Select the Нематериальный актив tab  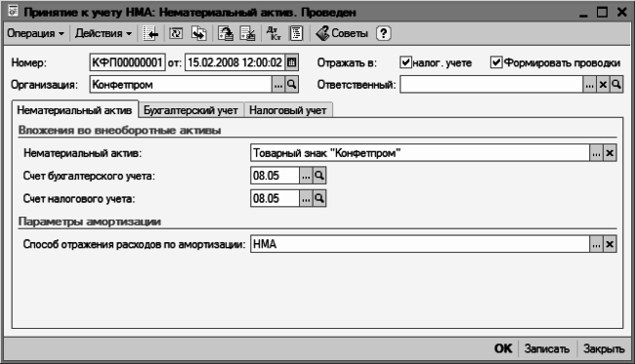click(74, 110)
